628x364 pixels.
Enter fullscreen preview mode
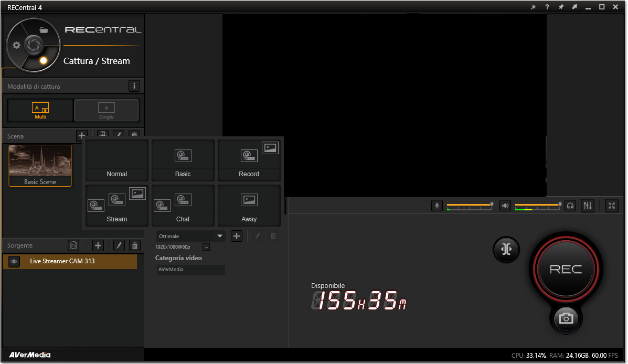pyautogui.click(x=612, y=206)
